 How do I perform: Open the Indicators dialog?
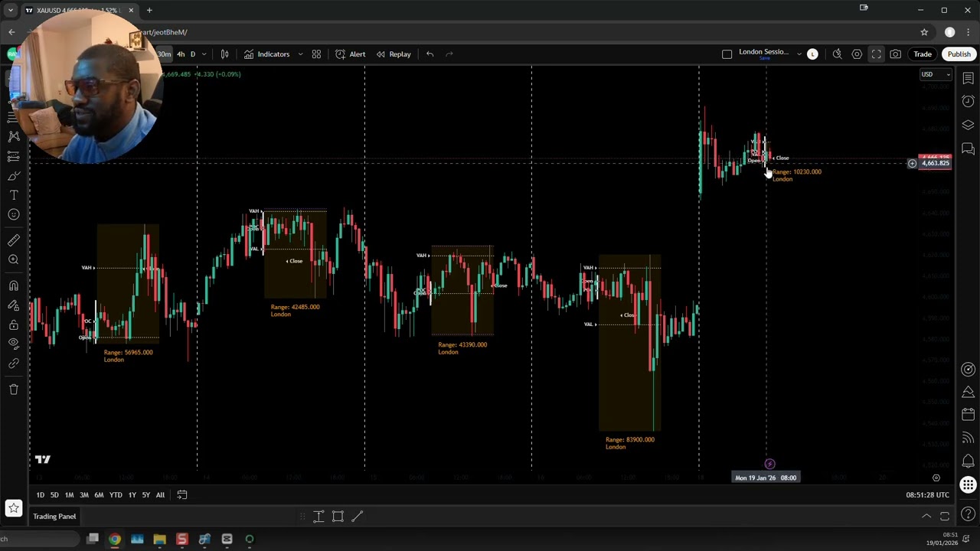coord(267,54)
